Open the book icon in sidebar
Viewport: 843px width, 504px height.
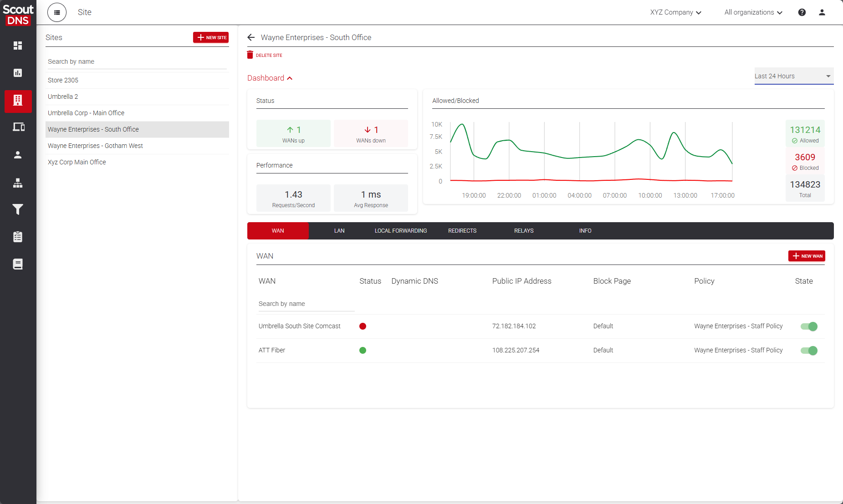[x=18, y=264]
